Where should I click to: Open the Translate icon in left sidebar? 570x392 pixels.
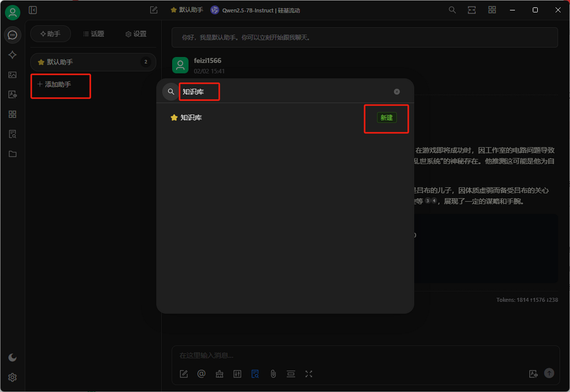coord(12,94)
